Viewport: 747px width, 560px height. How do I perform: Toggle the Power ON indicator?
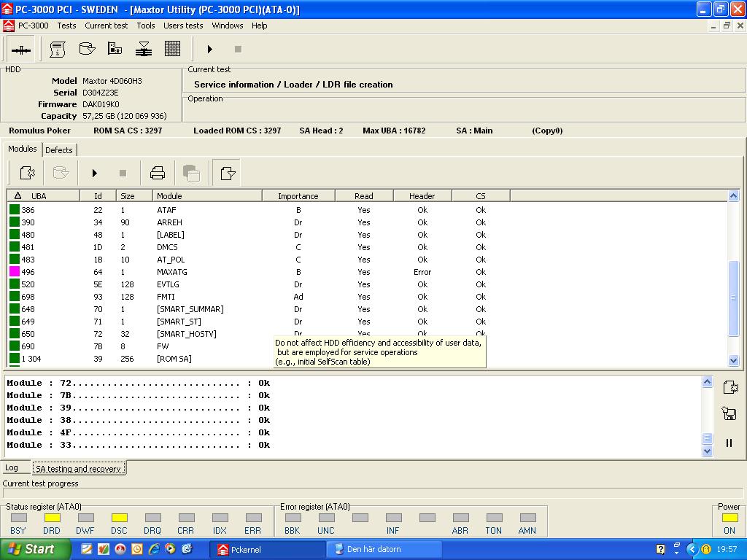pos(729,518)
